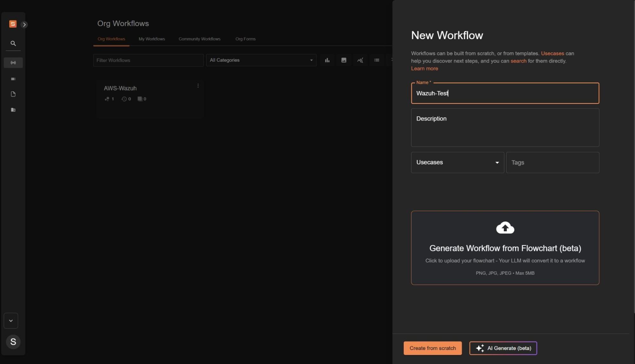635x364 pixels.
Task: Open the All Categories dropdown
Action: (x=260, y=60)
